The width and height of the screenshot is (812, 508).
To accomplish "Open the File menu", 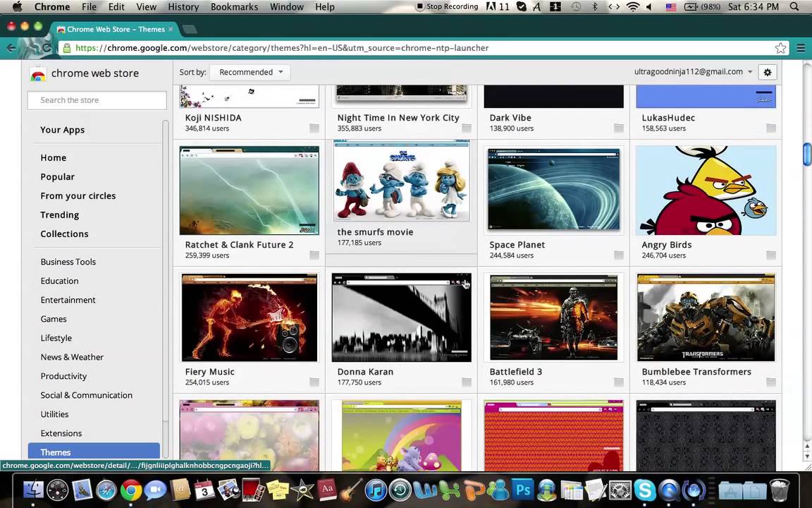I will pyautogui.click(x=89, y=7).
